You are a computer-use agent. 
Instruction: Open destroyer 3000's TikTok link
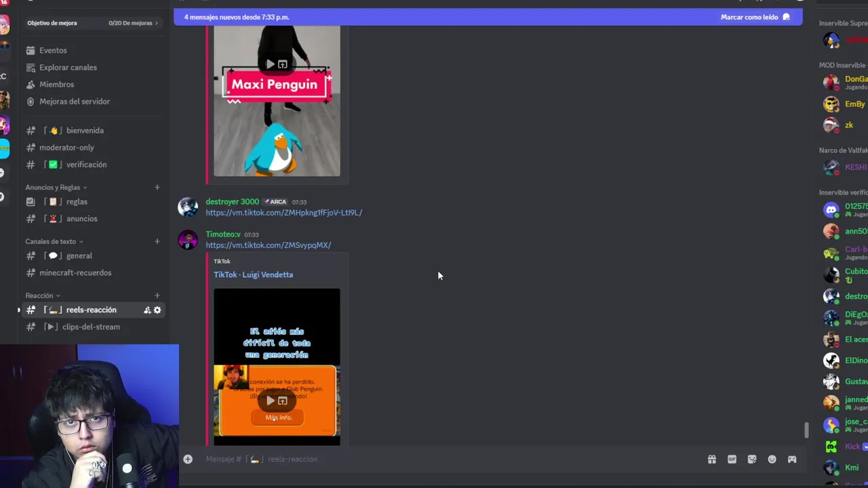(283, 213)
